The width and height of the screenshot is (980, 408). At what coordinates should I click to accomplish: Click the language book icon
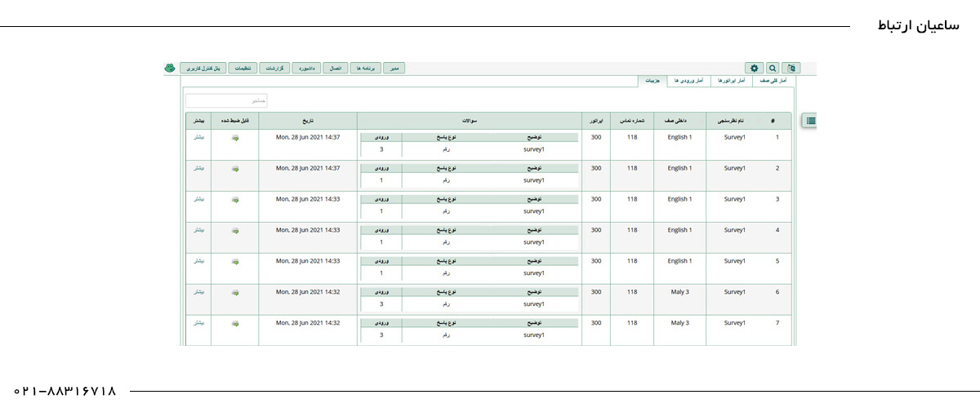791,69
